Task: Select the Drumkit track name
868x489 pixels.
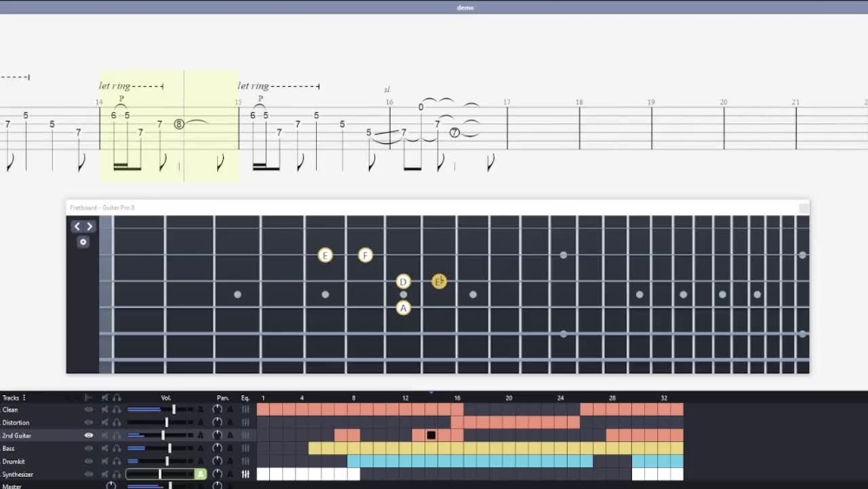Action: [13, 461]
